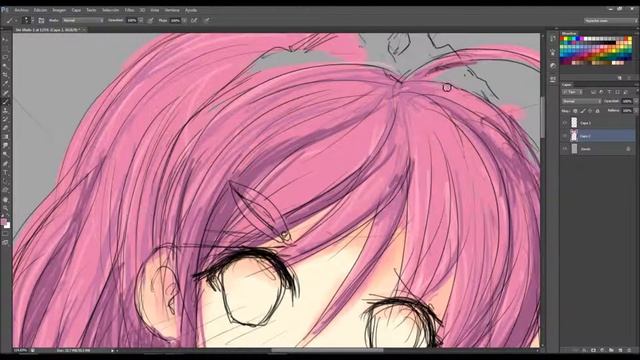Select the Brush tool in the toolbox

click(5, 102)
